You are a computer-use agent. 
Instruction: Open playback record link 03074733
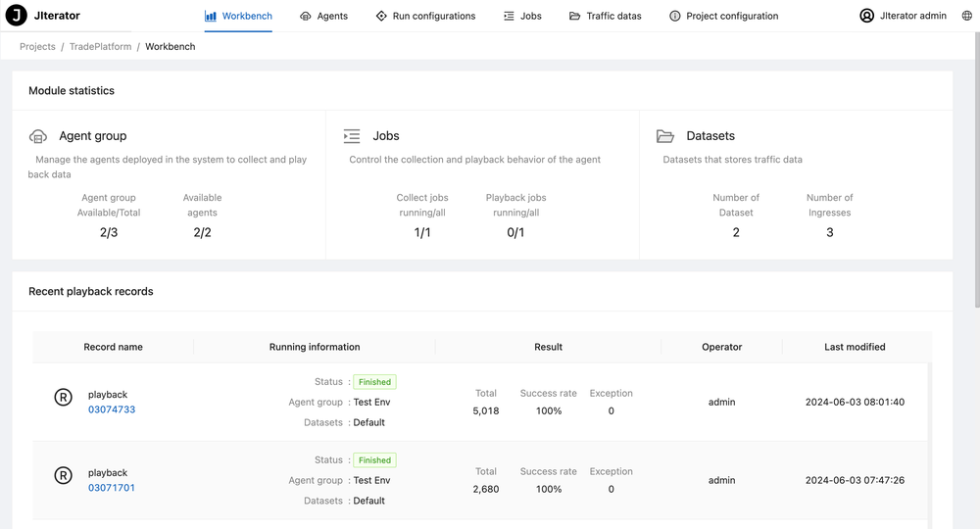pos(112,409)
